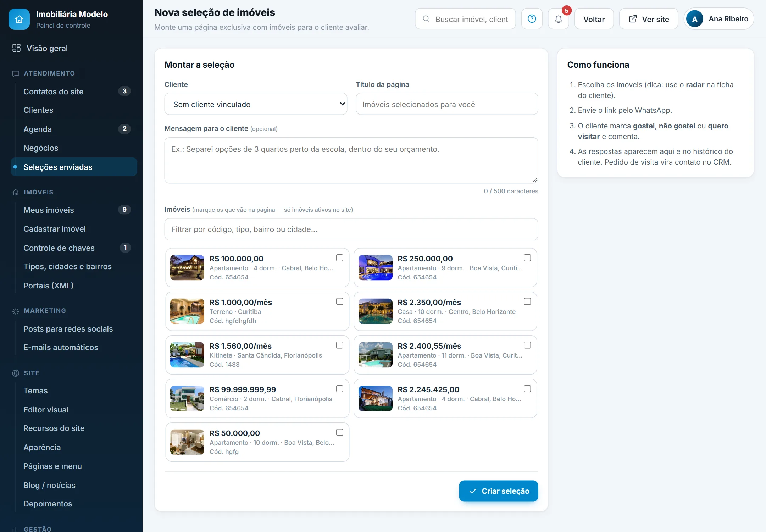Image resolution: width=766 pixels, height=532 pixels.
Task: Click the Criar seleção button
Action: click(x=498, y=491)
